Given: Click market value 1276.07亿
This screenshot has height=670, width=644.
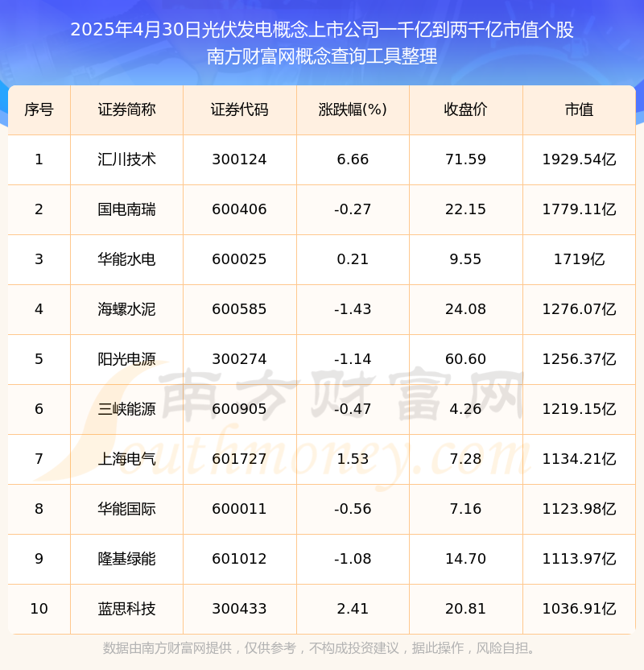Looking at the screenshot, I should [x=579, y=309].
